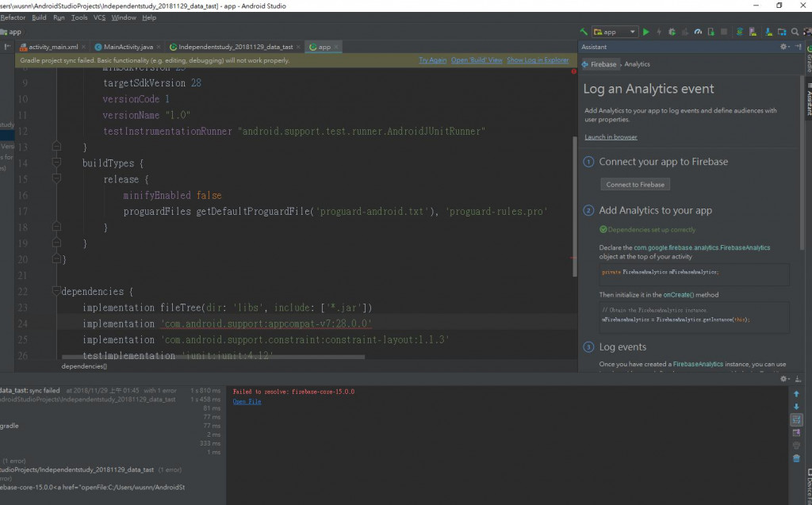The image size is (812, 505).
Task: Click the Assistant panel vertical scrollbar
Action: [802, 163]
